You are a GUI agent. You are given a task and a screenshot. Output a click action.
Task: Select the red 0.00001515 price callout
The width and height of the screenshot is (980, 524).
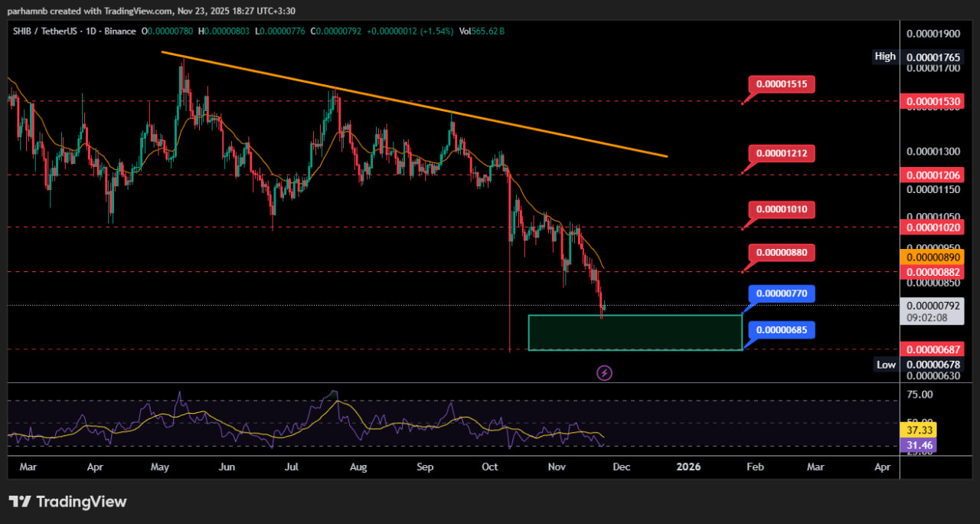[781, 84]
